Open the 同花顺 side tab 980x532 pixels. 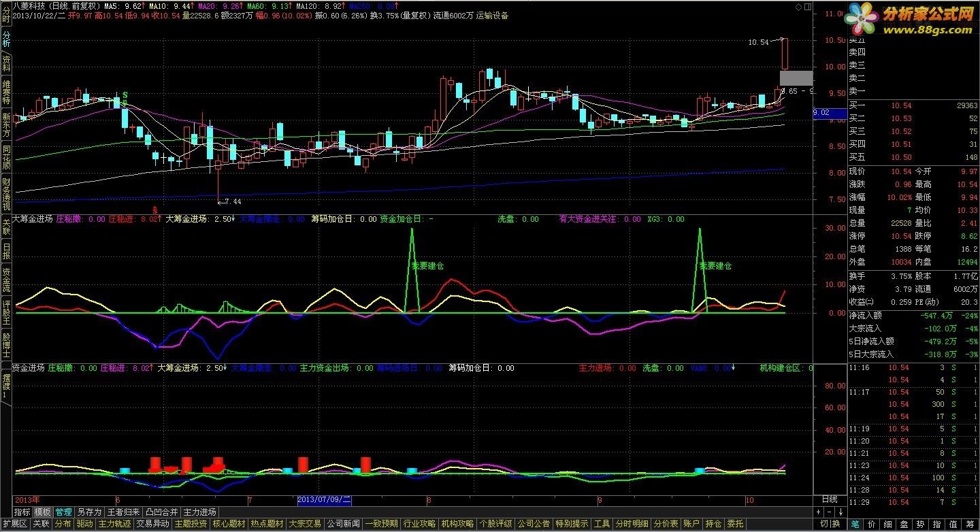click(6, 157)
